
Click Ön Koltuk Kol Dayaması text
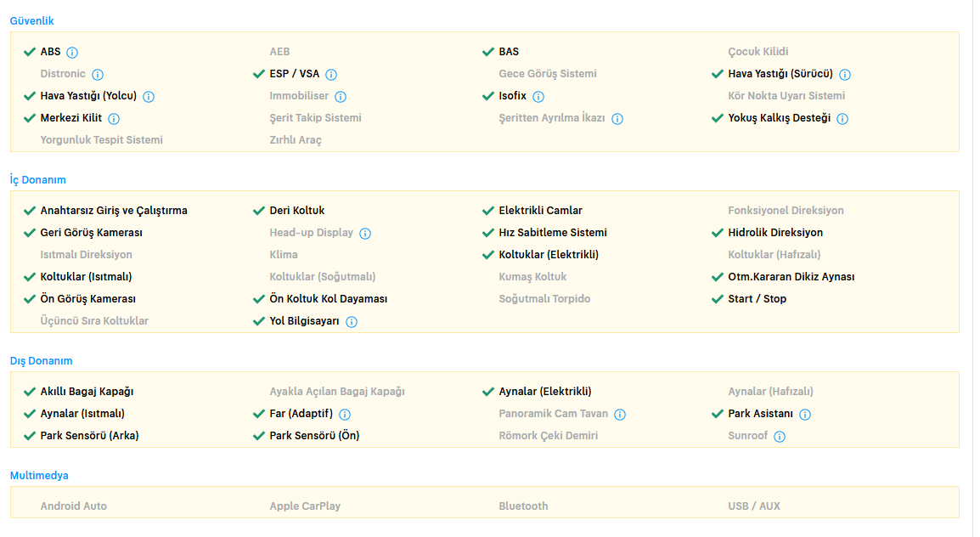click(328, 299)
